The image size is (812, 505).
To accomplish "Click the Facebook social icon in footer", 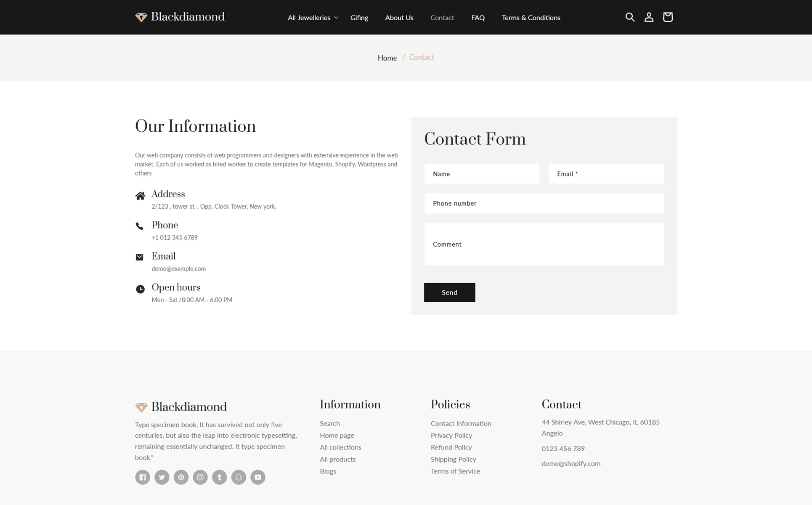I will coord(143,477).
